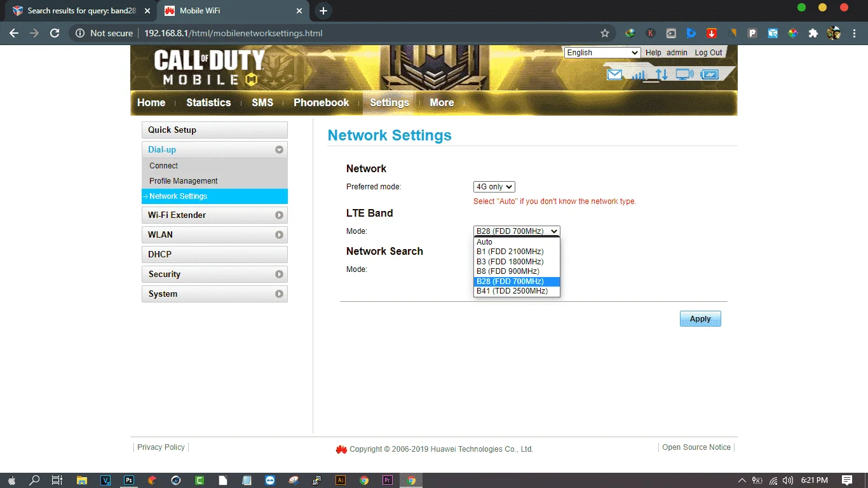Click the red K extension icon

point(651,33)
